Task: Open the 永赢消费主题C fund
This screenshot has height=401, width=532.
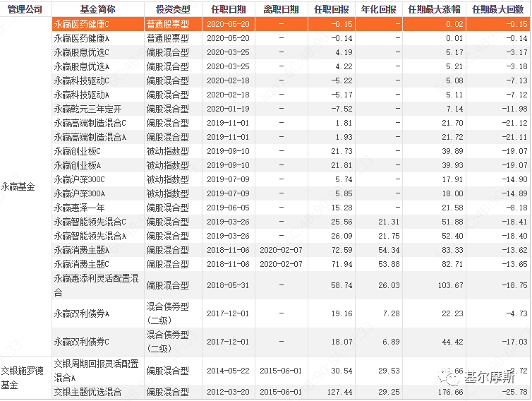Action: tap(82, 264)
